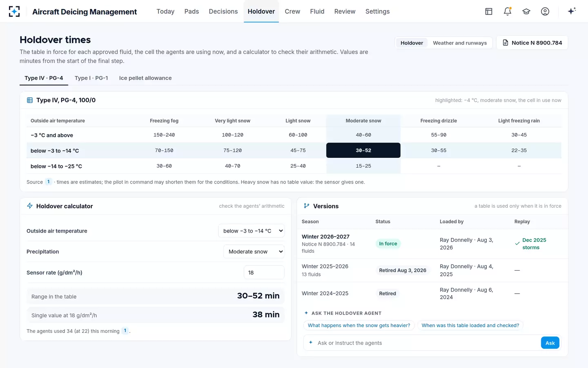Open the Settings tab
This screenshot has height=368, width=588.
[x=378, y=11]
